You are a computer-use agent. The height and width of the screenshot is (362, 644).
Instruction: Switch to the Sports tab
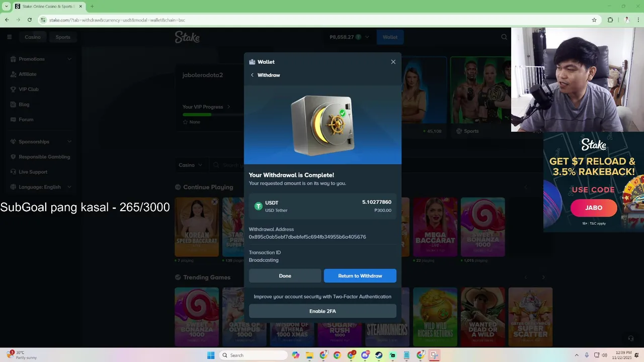point(63,37)
